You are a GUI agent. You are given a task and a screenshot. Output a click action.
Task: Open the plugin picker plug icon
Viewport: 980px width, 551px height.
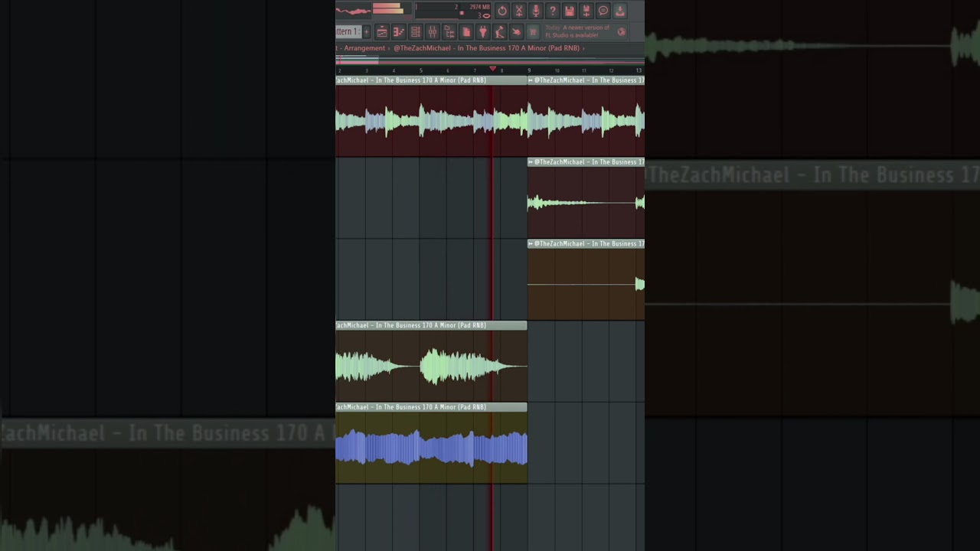[x=483, y=31]
